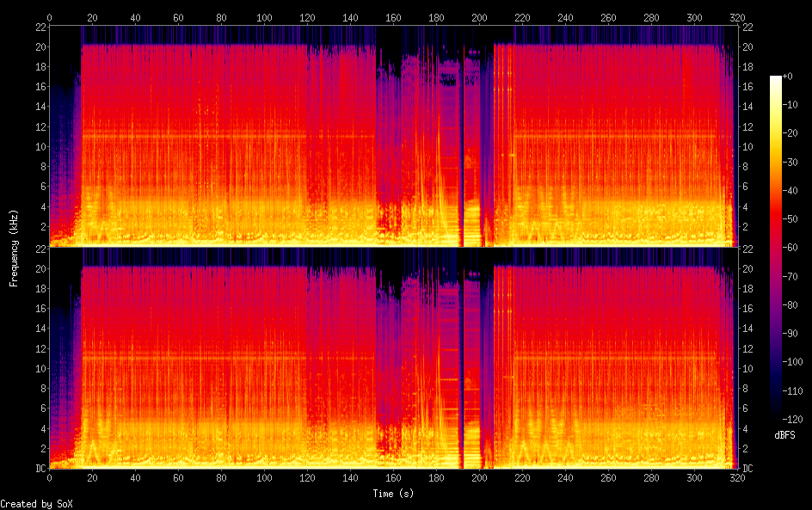
Task: Click the lower channel spectrogram plot
Action: [x=393, y=358]
